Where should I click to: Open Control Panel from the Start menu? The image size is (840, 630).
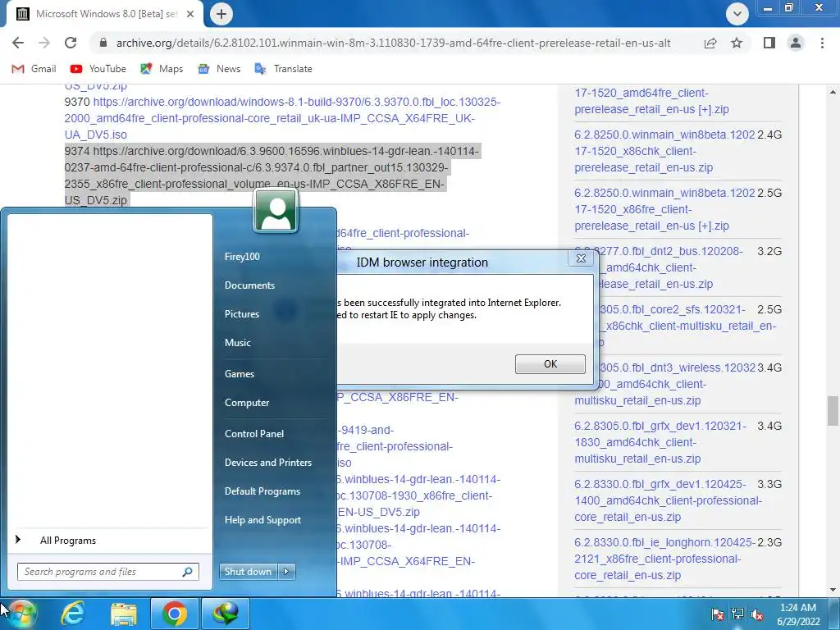click(254, 434)
